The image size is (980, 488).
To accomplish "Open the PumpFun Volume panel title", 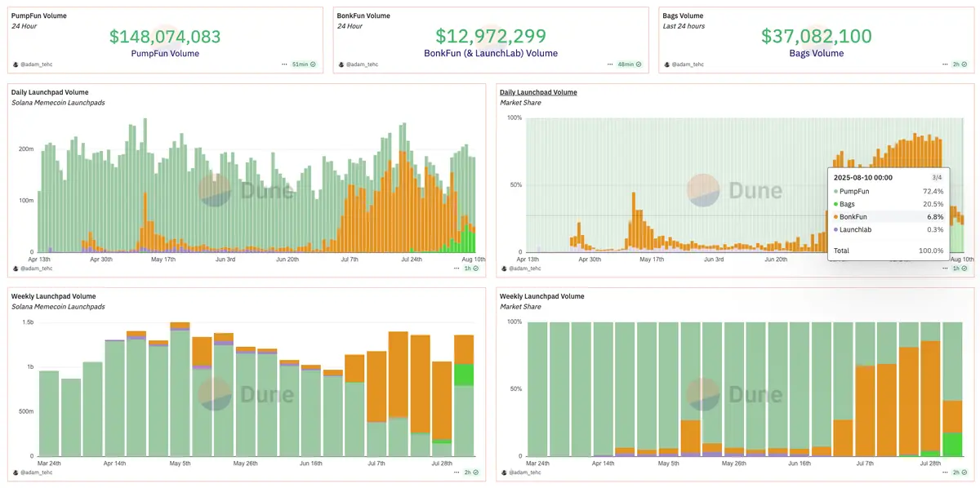I will pos(39,16).
